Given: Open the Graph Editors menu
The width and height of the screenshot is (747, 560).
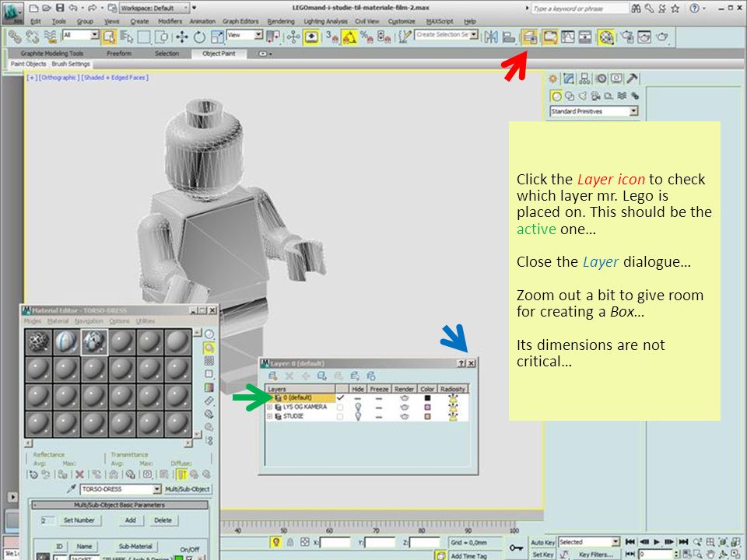Looking at the screenshot, I should pyautogui.click(x=240, y=22).
